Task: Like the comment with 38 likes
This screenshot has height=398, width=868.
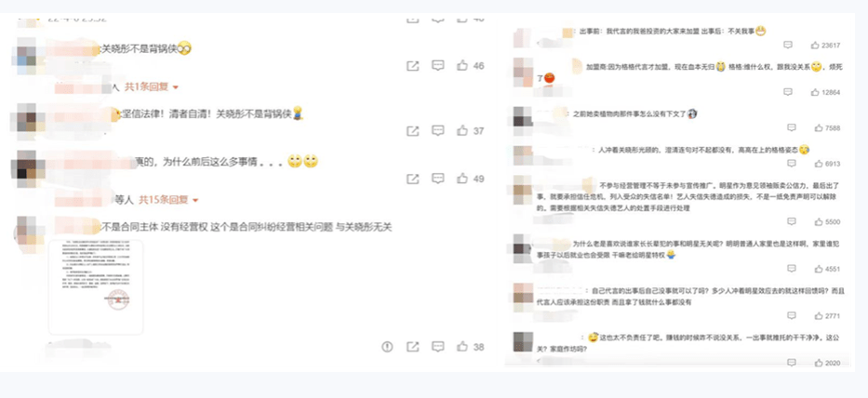Action: click(x=462, y=346)
